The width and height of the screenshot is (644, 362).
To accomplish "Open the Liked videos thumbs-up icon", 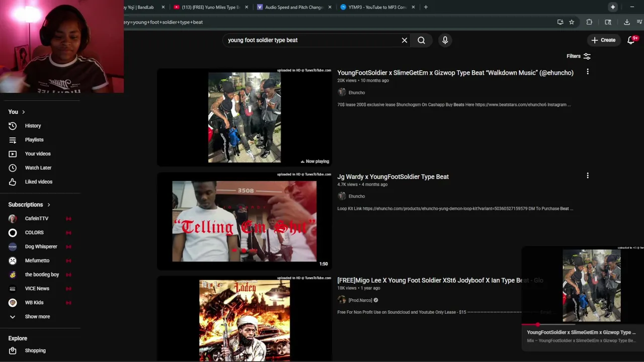I will (x=13, y=182).
